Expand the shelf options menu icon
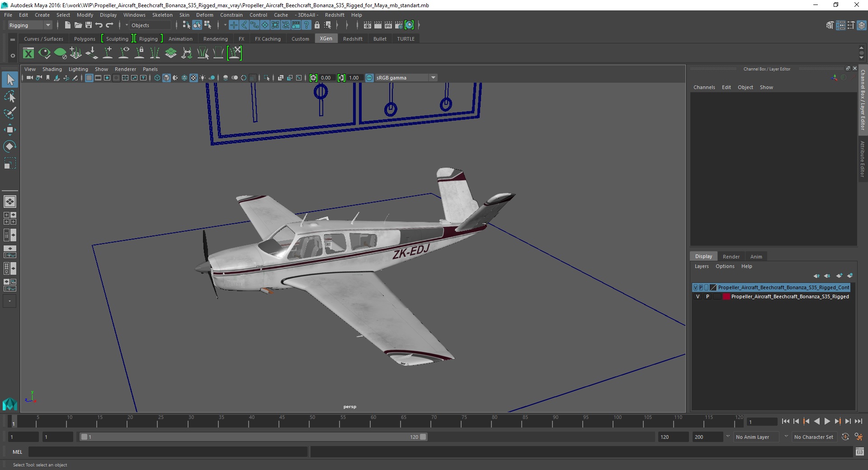 pyautogui.click(x=13, y=40)
